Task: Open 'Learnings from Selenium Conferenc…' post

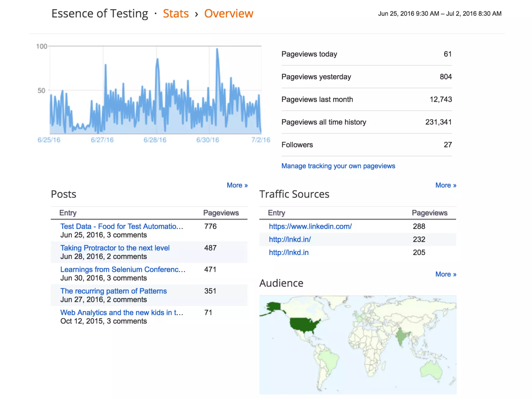Action: [x=123, y=269]
